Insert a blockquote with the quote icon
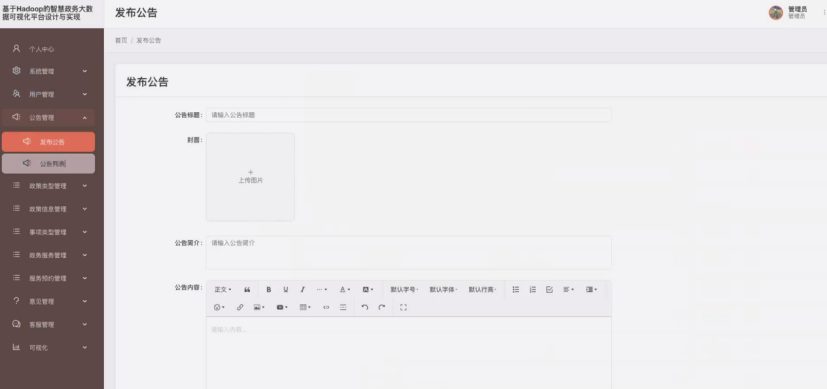 pos(247,289)
